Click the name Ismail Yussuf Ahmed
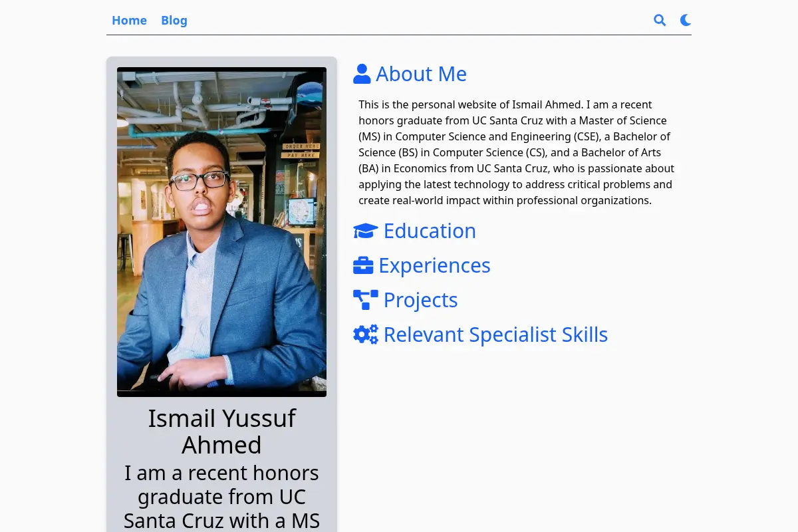Image resolution: width=798 pixels, height=532 pixels. (x=221, y=431)
